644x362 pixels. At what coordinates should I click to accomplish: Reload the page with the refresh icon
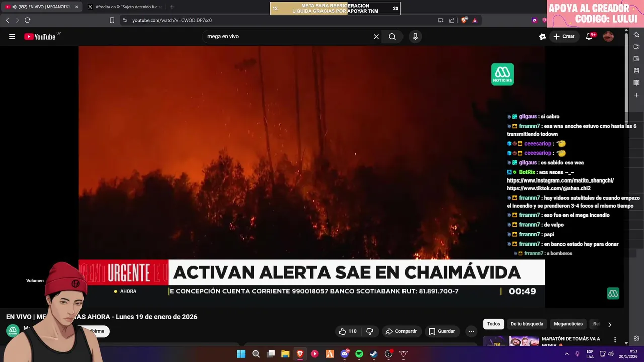27,20
